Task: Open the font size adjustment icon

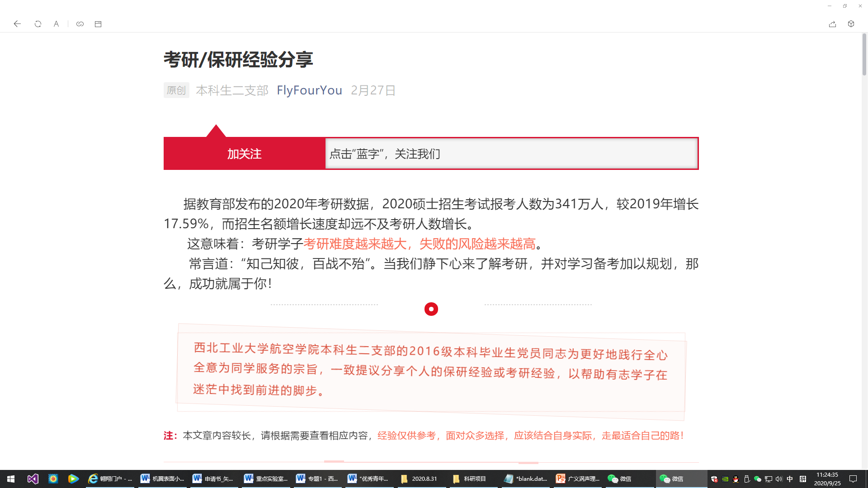Action: click(56, 24)
